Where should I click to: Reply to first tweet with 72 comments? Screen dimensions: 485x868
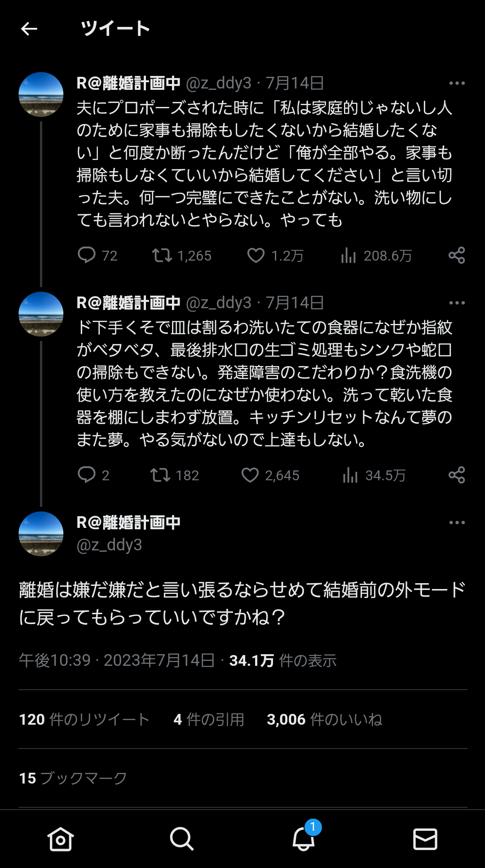pos(87,255)
